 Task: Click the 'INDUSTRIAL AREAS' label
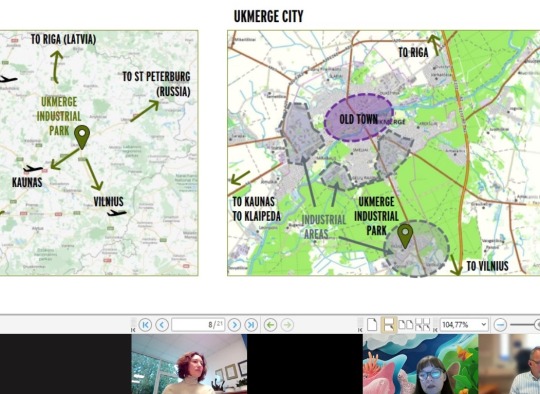point(323,227)
